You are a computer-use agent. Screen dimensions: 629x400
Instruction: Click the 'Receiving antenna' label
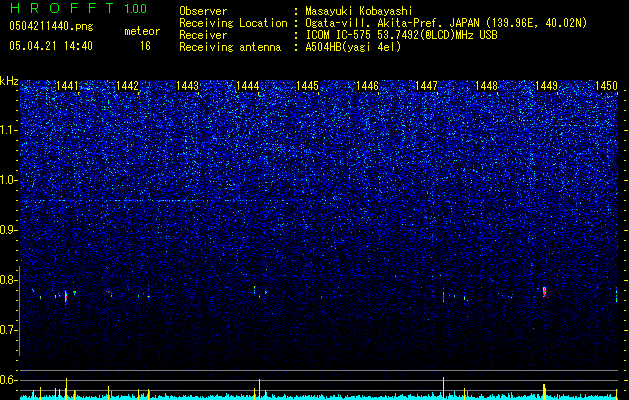(230, 47)
